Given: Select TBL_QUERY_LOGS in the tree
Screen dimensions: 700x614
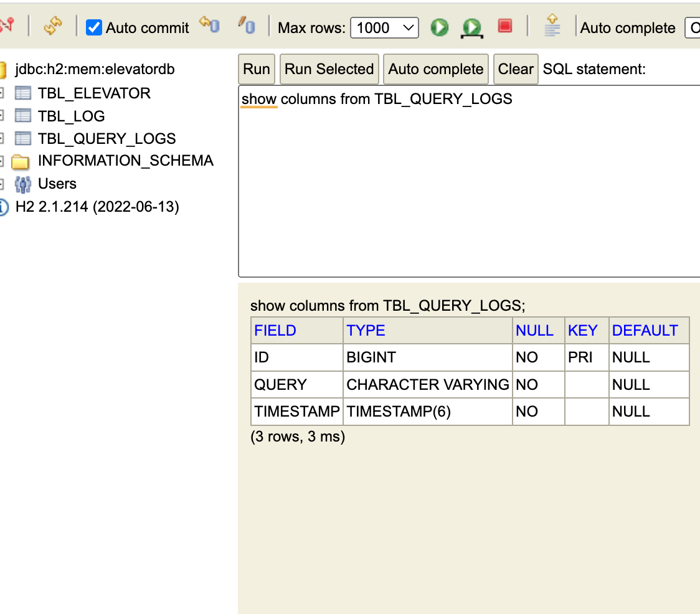Looking at the screenshot, I should [x=106, y=139].
